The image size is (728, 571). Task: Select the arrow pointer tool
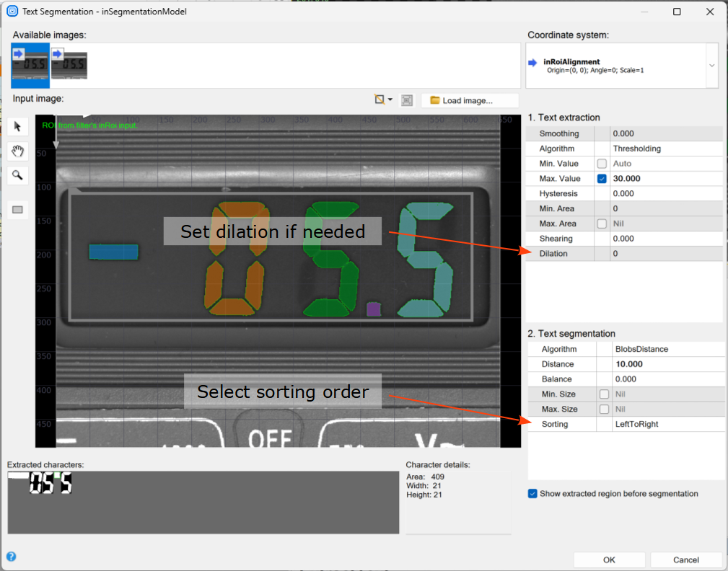[x=17, y=127]
